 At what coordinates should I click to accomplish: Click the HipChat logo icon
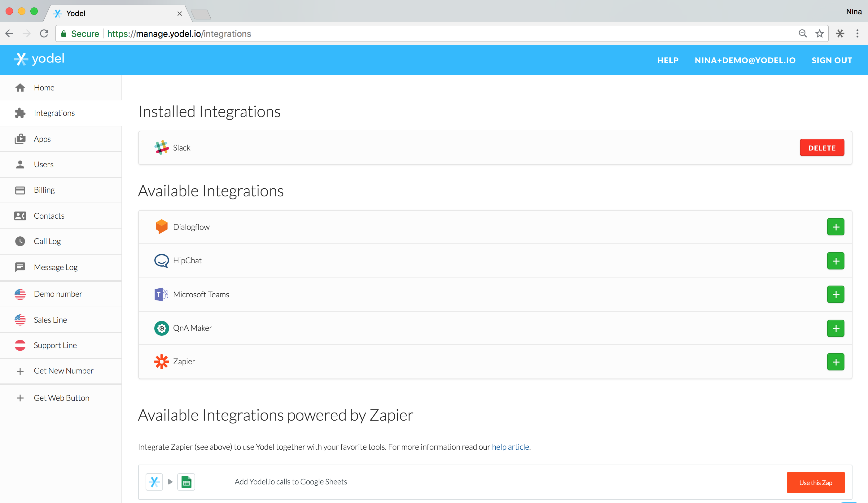(x=161, y=260)
